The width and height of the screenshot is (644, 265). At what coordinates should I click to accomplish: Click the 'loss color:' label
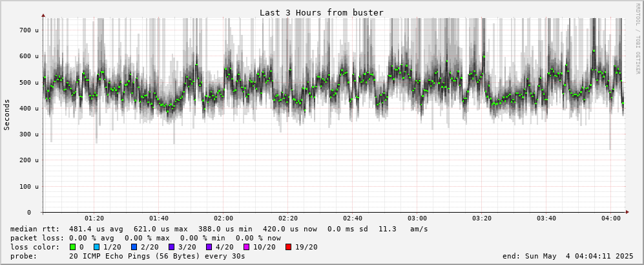(x=34, y=247)
